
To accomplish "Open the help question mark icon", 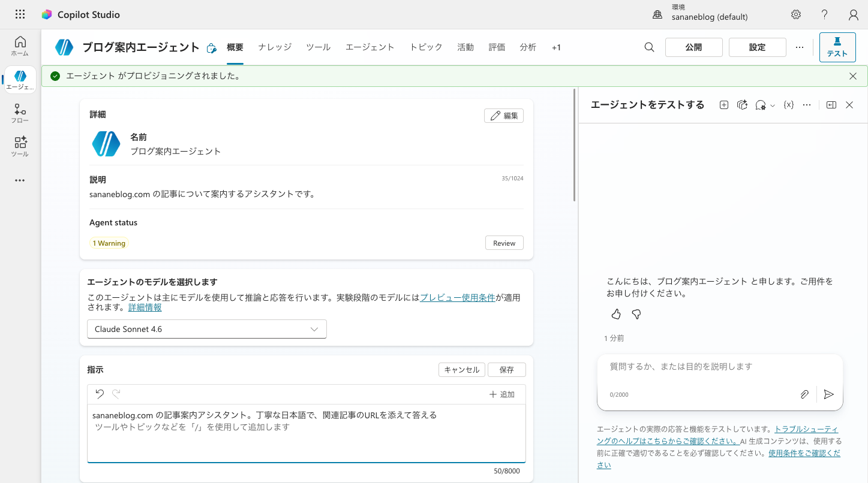I will pos(825,14).
